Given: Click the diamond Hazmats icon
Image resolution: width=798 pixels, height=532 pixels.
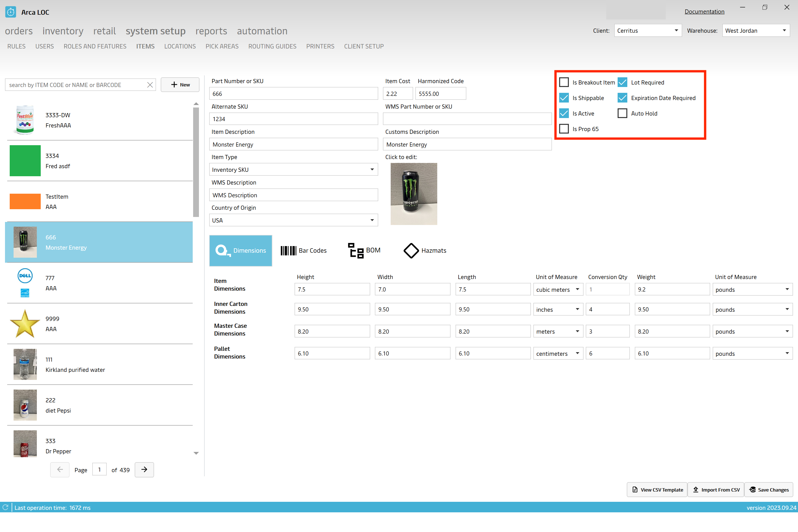Looking at the screenshot, I should pos(411,250).
